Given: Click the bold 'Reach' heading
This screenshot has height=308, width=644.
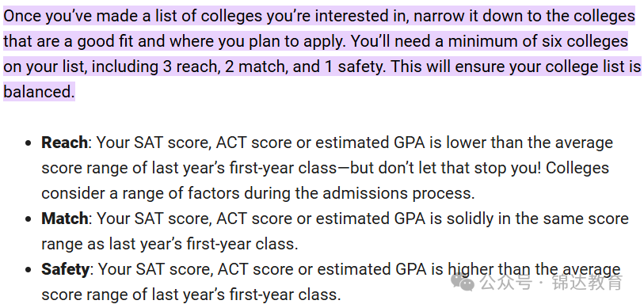Looking at the screenshot, I should coord(64,143).
